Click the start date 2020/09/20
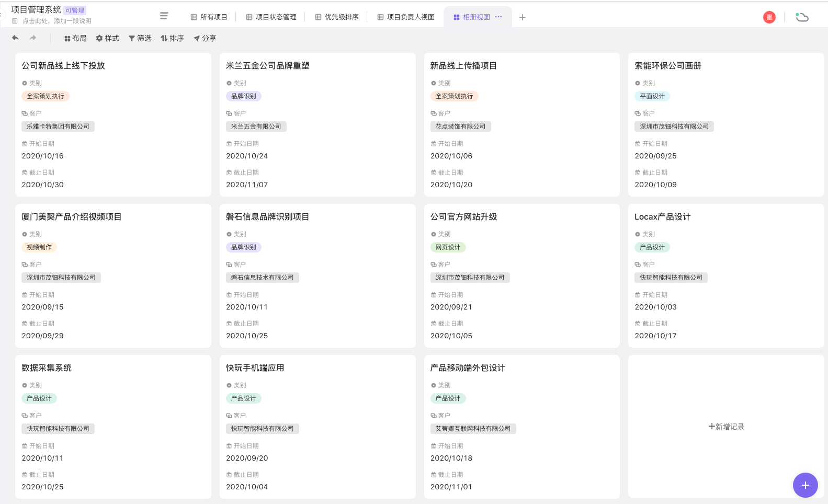 point(247,458)
